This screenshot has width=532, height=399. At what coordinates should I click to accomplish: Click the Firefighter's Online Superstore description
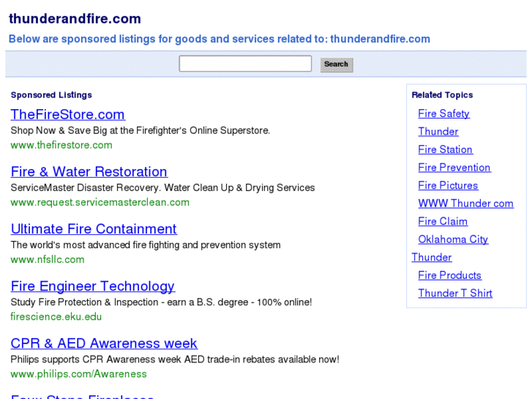140,130
